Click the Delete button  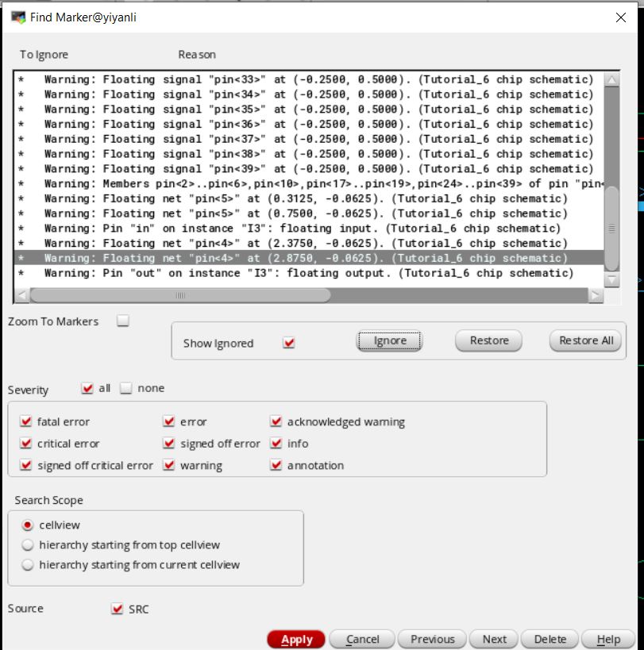pyautogui.click(x=550, y=639)
